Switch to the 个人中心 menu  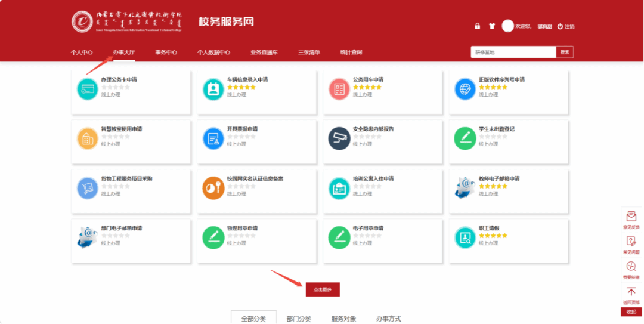82,53
